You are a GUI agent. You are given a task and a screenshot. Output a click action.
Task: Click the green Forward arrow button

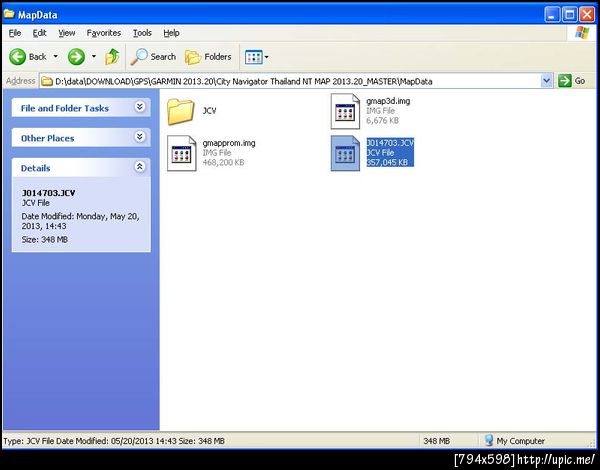[x=76, y=57]
